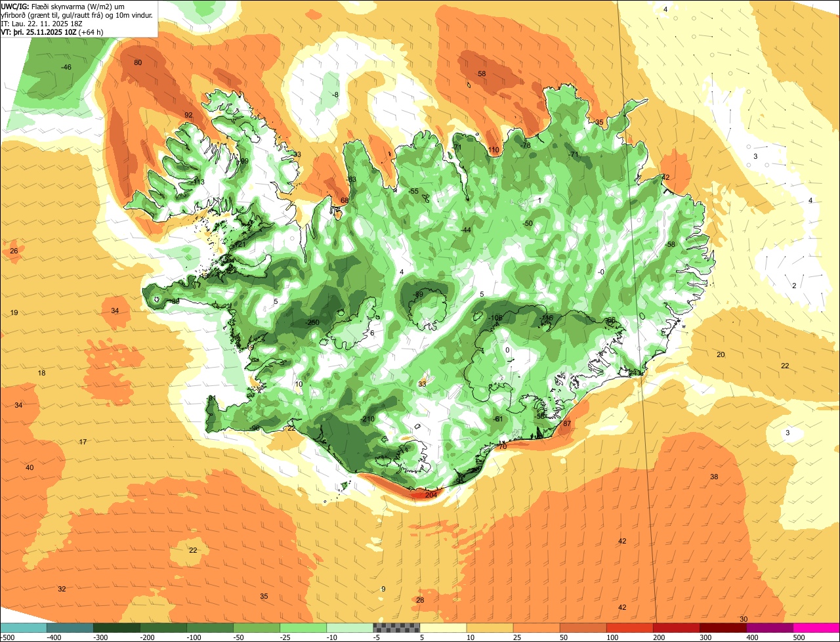Click the legend swatch between -50 and -25
Viewport: 840px width, 642px height.
coord(257,628)
